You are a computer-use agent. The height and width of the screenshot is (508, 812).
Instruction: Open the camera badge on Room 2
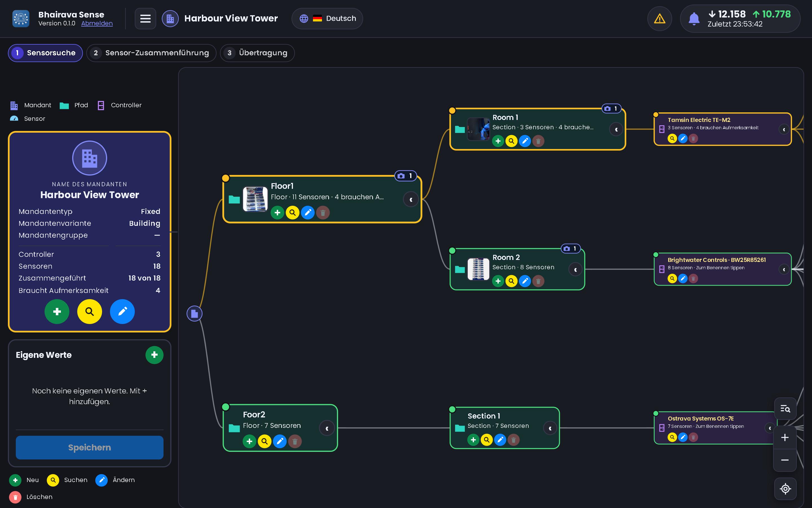tap(570, 249)
